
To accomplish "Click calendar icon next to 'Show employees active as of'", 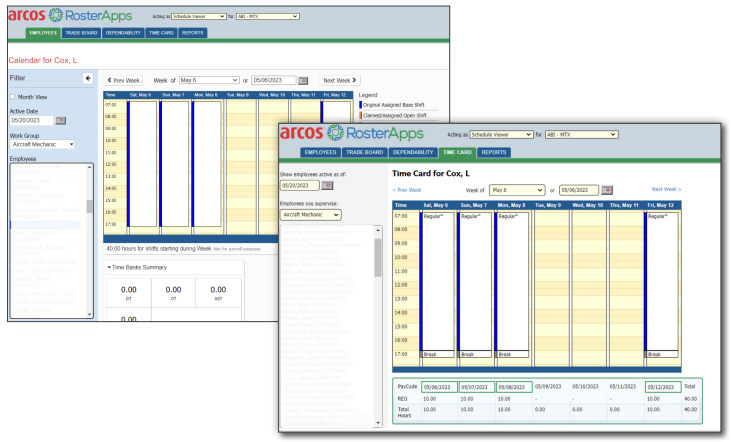I will 326,185.
